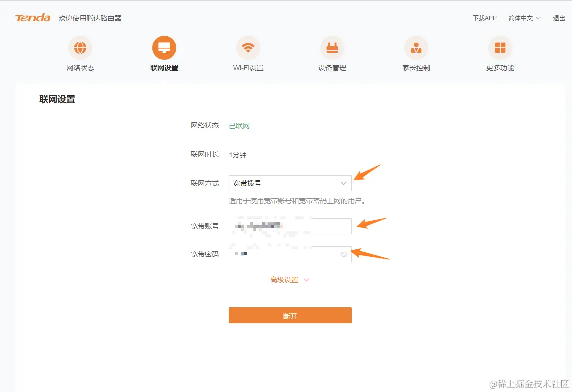Viewport: 572px width, 392px height.
Task: Click the 欢迎使用腾达路由器 header text
Action: click(x=90, y=18)
